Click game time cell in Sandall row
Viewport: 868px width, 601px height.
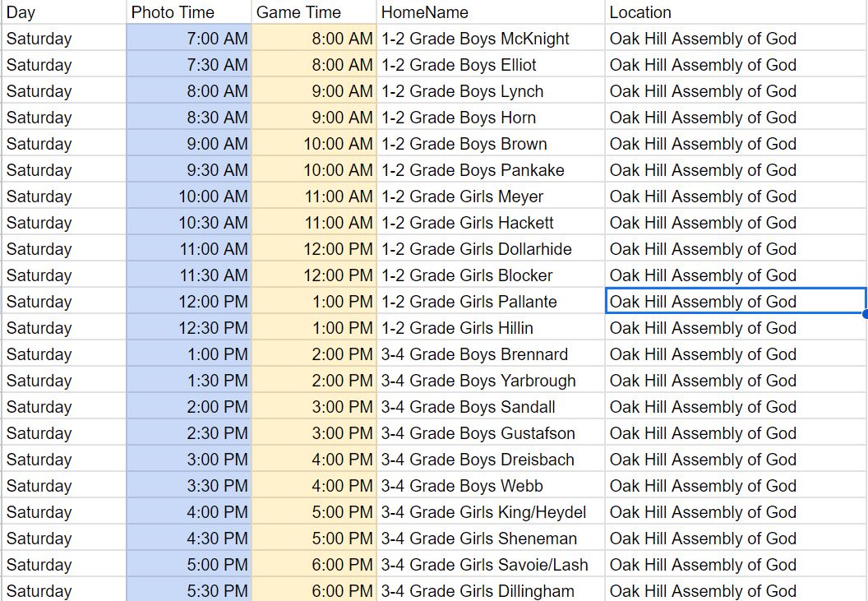tap(314, 407)
